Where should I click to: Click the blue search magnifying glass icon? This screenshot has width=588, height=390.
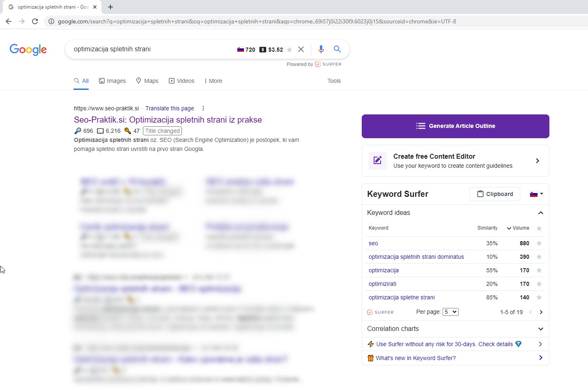pyautogui.click(x=337, y=49)
